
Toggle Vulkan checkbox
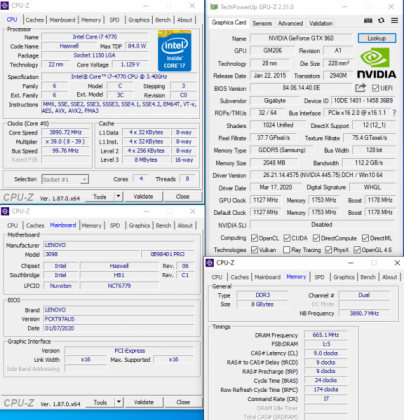click(x=254, y=250)
